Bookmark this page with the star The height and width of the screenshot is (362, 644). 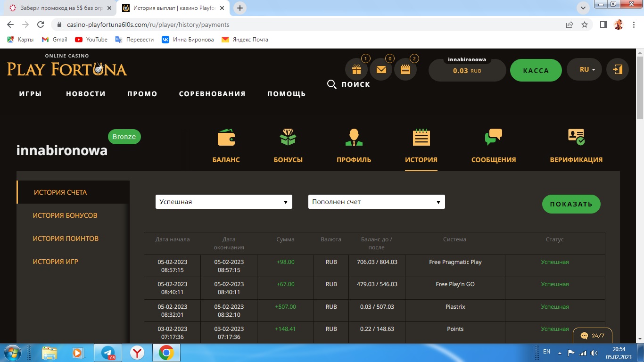(x=585, y=25)
